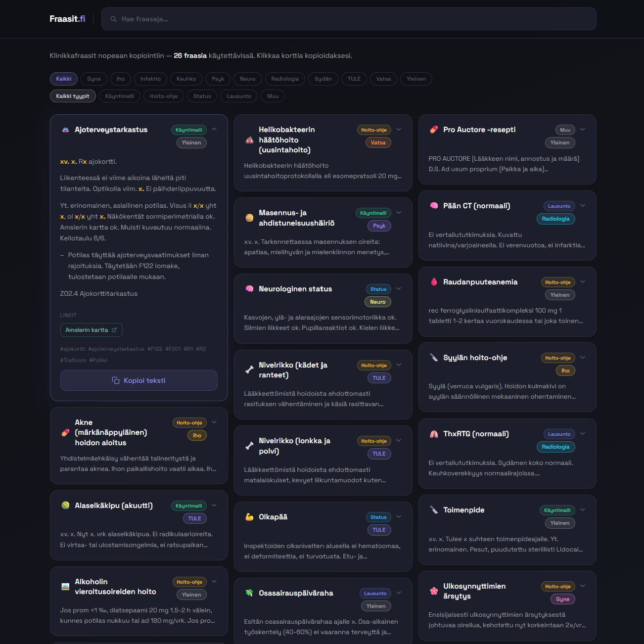
Task: Click the car icon on Ajoterveystarkastus card
Action: 65,130
